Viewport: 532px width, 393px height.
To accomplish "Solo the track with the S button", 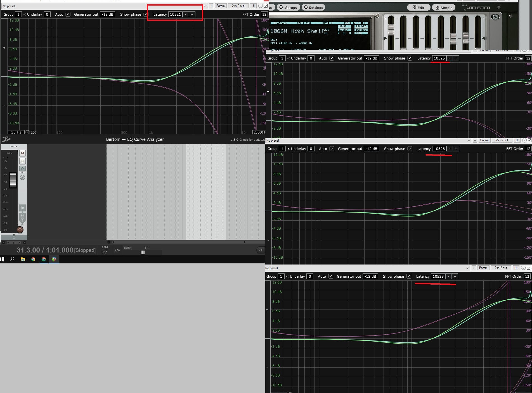I will tap(22, 161).
